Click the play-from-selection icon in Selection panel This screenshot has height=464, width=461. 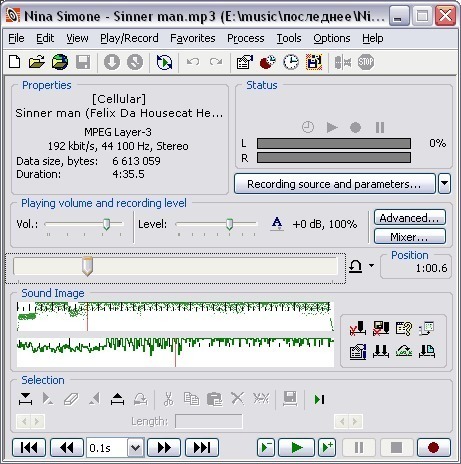pos(319,399)
